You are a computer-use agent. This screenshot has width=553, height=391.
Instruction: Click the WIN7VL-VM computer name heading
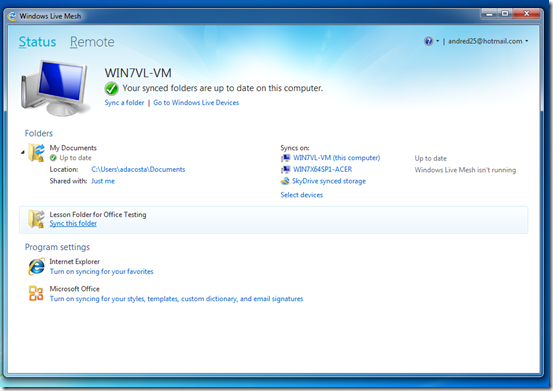(138, 73)
